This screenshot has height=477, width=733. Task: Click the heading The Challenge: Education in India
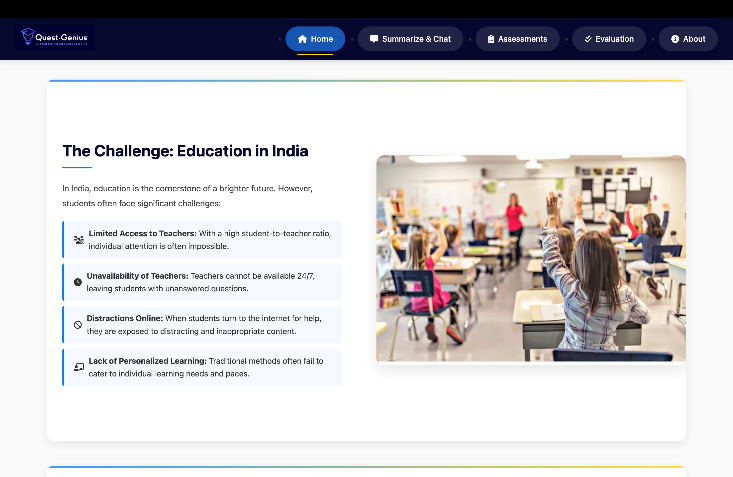pyautogui.click(x=185, y=151)
